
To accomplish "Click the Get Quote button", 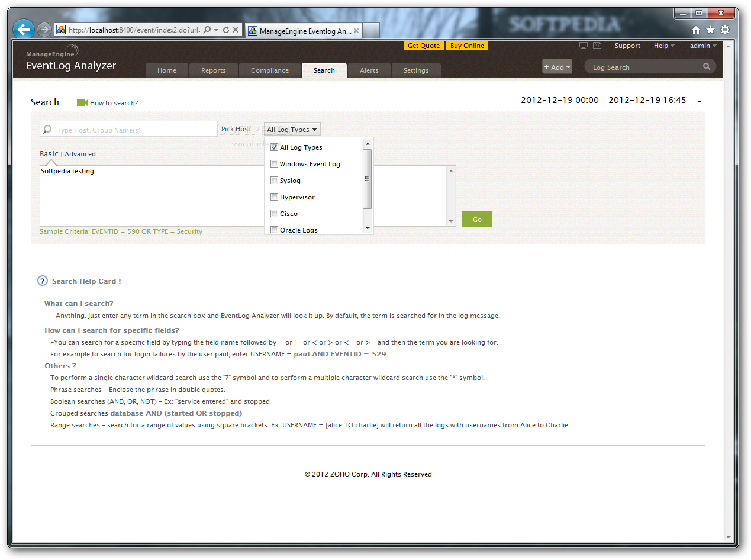I will pyautogui.click(x=424, y=46).
